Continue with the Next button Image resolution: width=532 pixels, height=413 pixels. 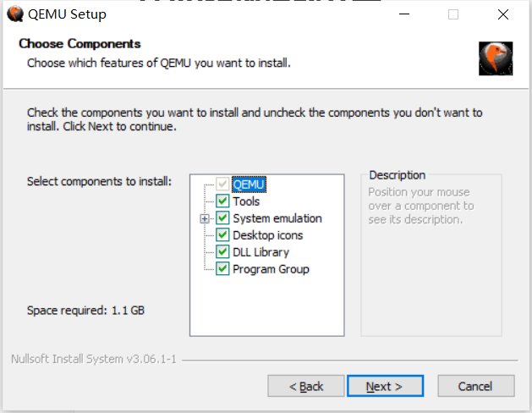coord(385,386)
